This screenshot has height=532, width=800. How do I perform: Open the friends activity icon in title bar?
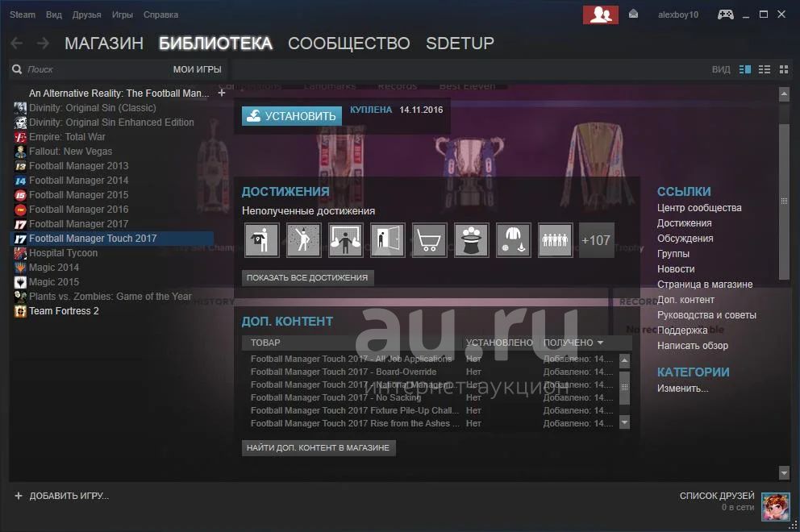(601, 15)
